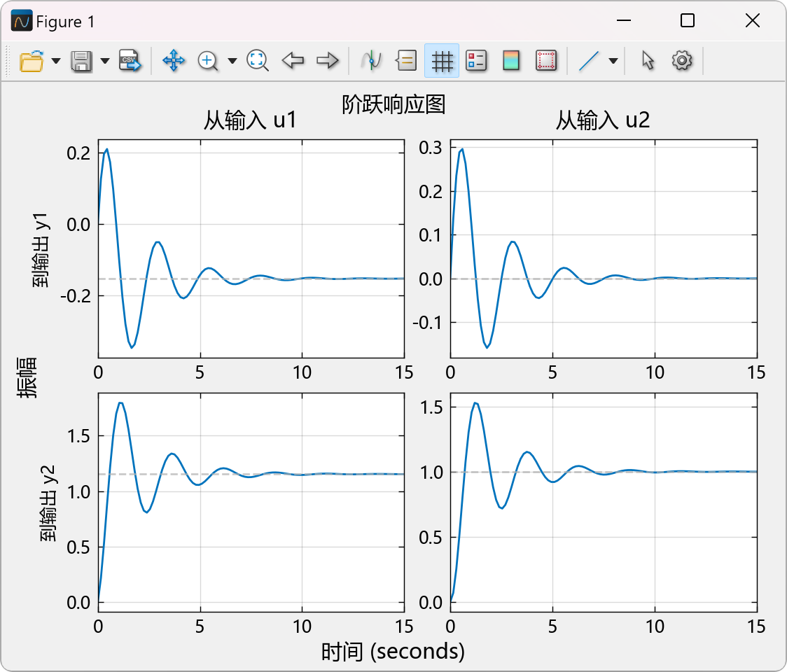Click the open file folder icon
The width and height of the screenshot is (787, 672).
pos(32,61)
